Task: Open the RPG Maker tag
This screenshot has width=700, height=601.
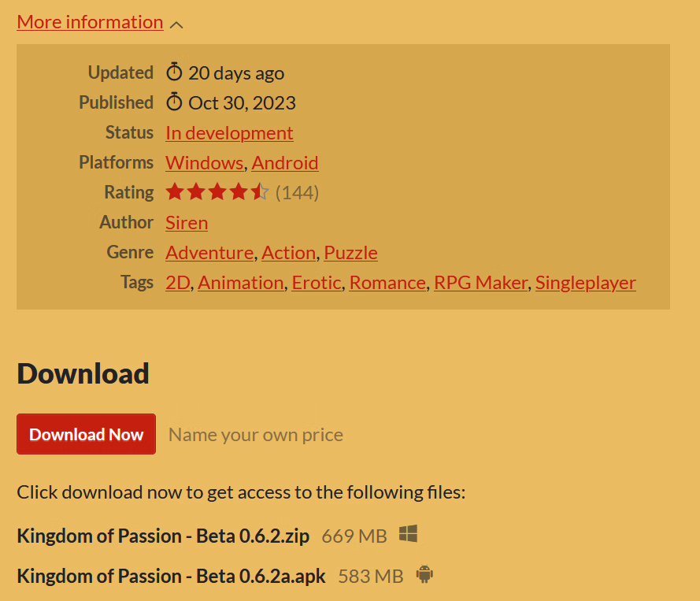Action: point(480,282)
